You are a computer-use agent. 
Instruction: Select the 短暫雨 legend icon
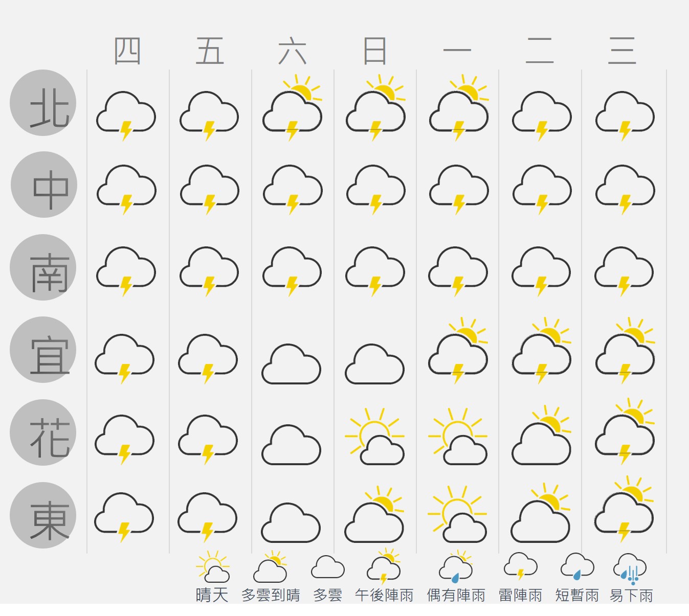pos(577,566)
